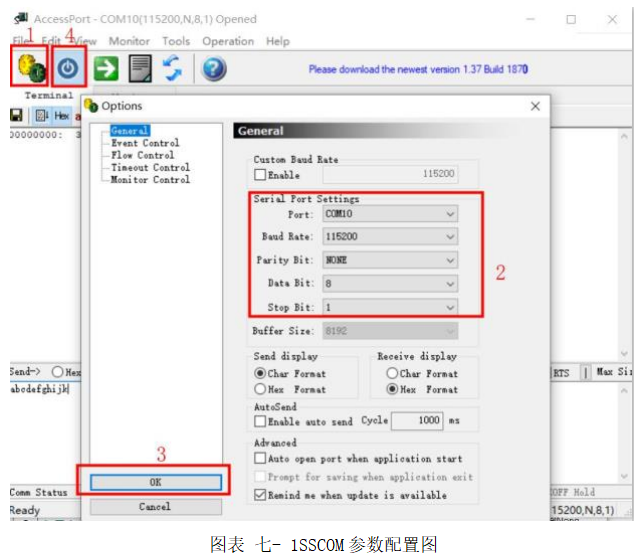
Task: Click the blue refresh arrows icon
Action: tap(173, 68)
